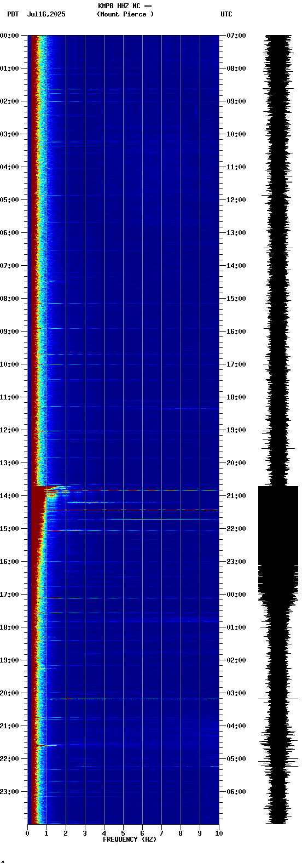Click the 01:00 label on PDT axis

point(9,68)
